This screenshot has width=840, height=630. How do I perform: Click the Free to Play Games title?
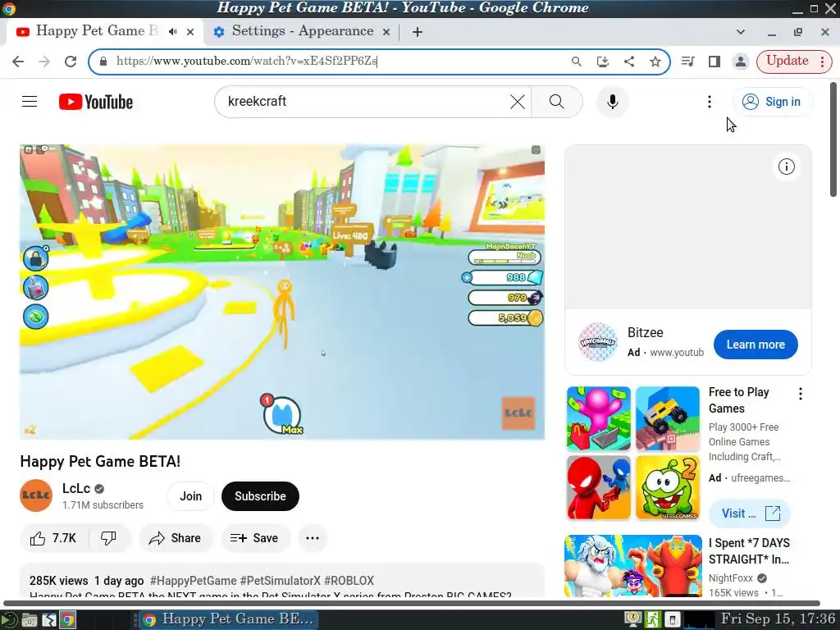[739, 400]
